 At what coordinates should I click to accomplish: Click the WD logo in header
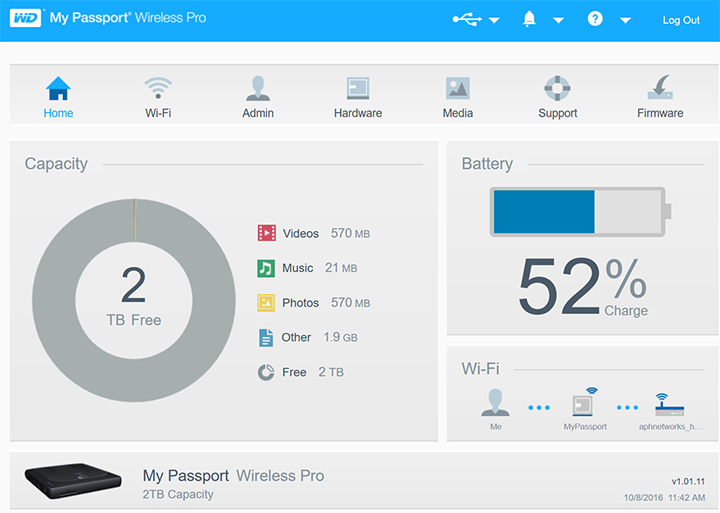(25, 19)
